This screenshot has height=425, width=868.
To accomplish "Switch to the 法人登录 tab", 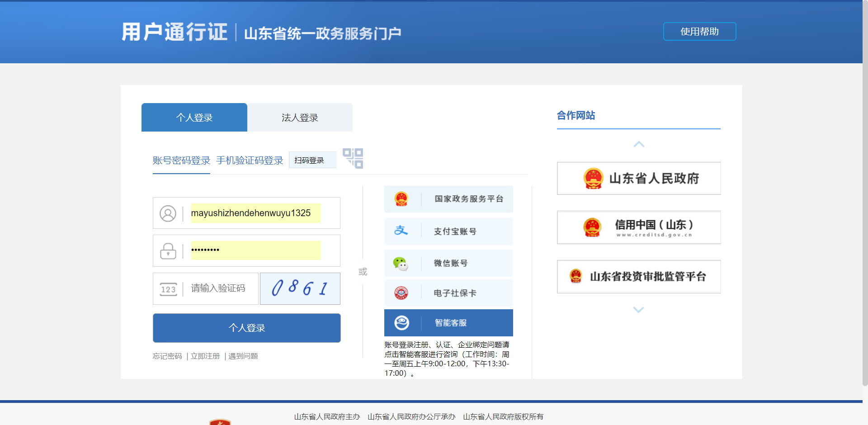I will click(x=300, y=118).
